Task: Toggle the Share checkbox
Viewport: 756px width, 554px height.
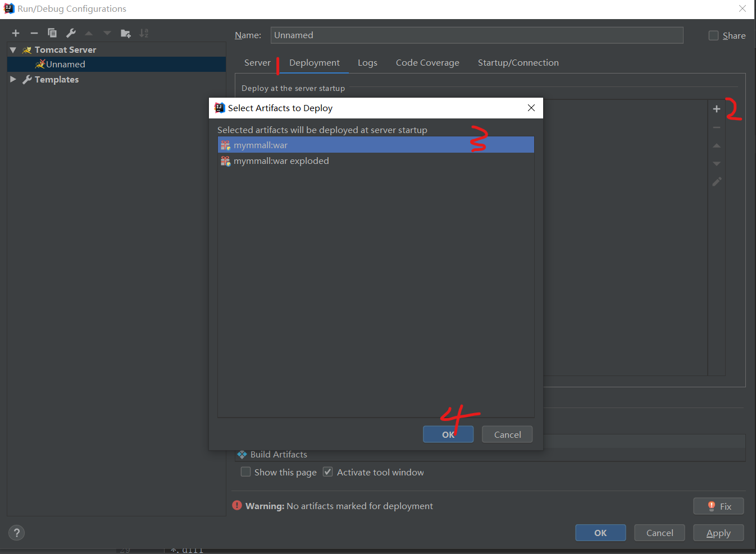Action: (x=713, y=35)
